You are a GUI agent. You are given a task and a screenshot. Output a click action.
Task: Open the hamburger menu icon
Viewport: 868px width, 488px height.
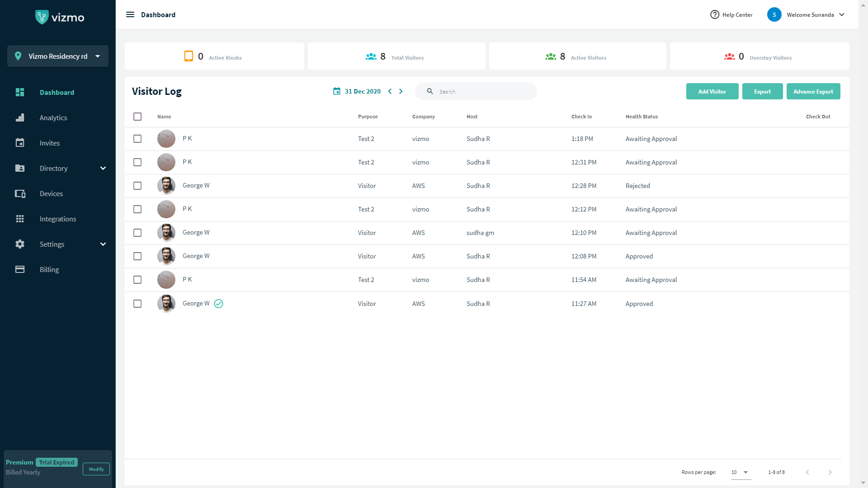130,14
